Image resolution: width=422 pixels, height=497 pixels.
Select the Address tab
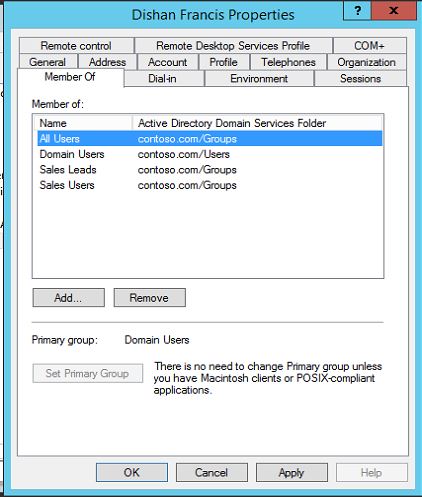tap(107, 62)
